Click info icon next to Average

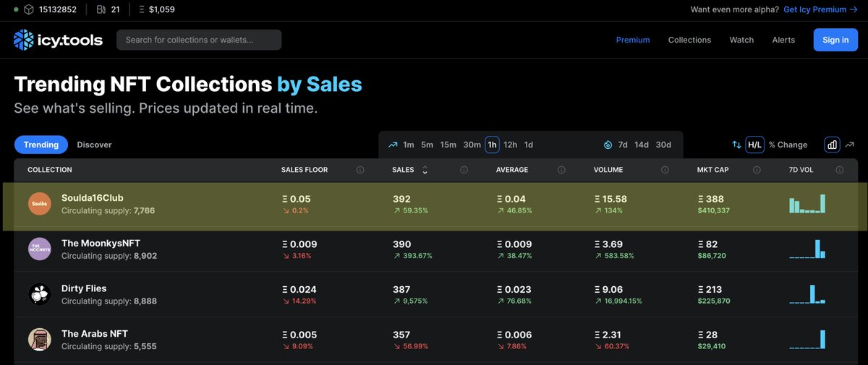coord(561,170)
